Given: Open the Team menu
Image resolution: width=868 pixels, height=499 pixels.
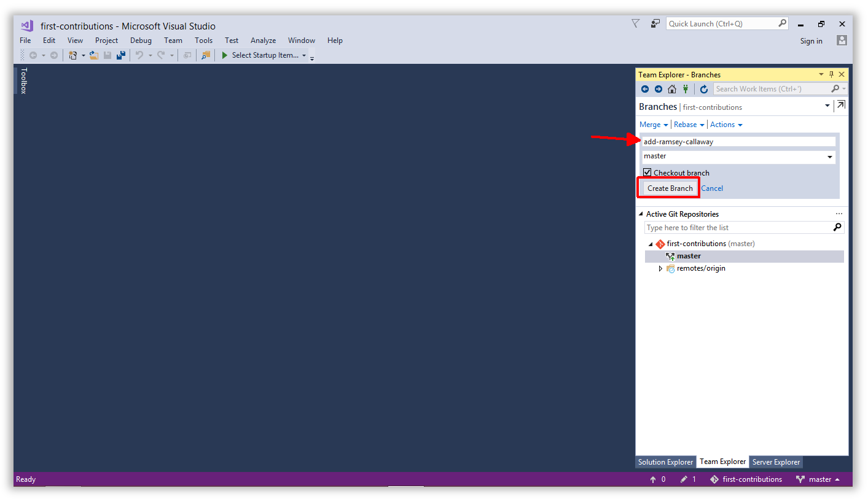Looking at the screenshot, I should tap(173, 40).
